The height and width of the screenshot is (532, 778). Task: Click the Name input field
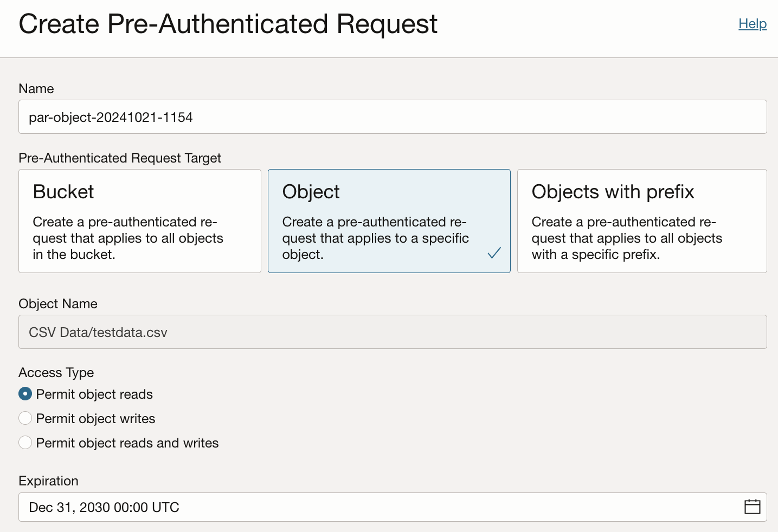click(x=392, y=117)
